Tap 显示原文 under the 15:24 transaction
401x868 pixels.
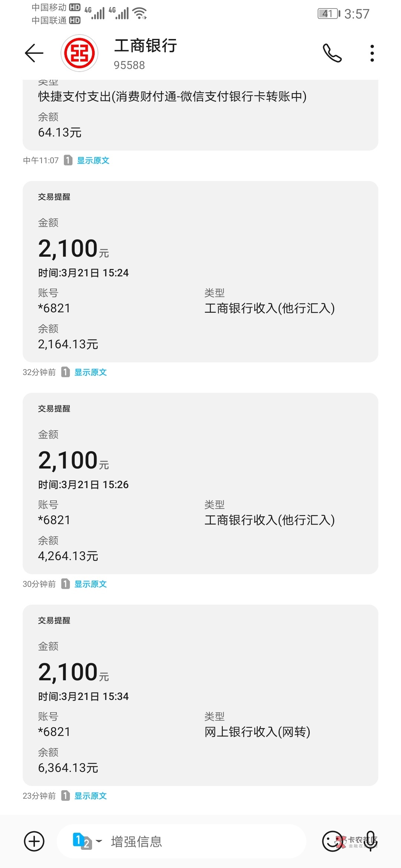pos(91,372)
